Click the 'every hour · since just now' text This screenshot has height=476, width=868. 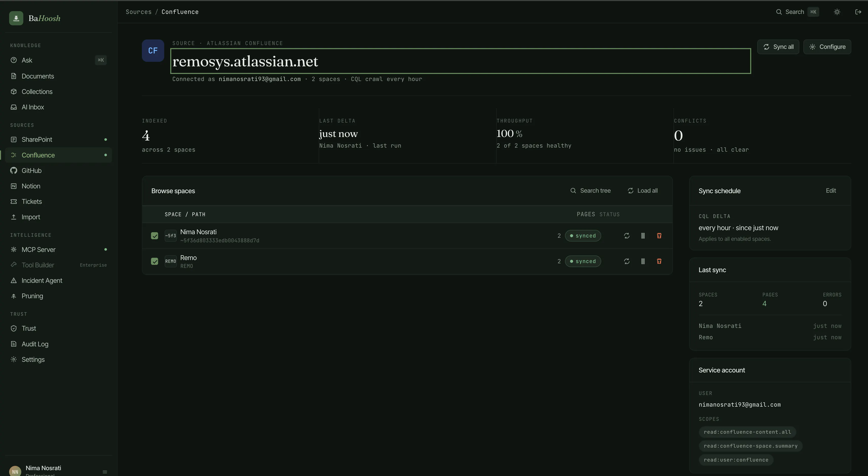pyautogui.click(x=738, y=228)
